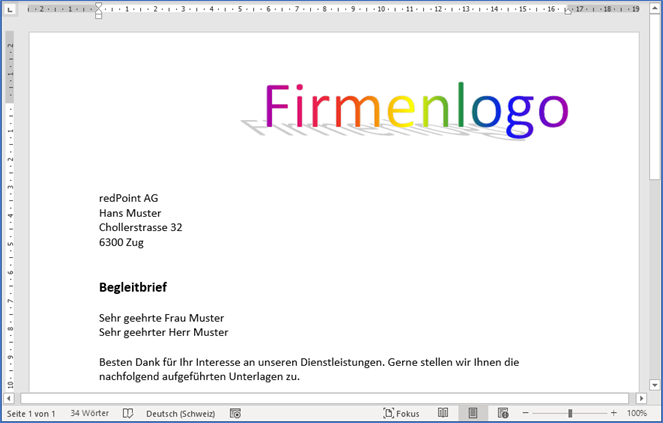This screenshot has height=423, width=663.
Task: Click the horizontal scrollbar left arrow
Action: (10, 398)
